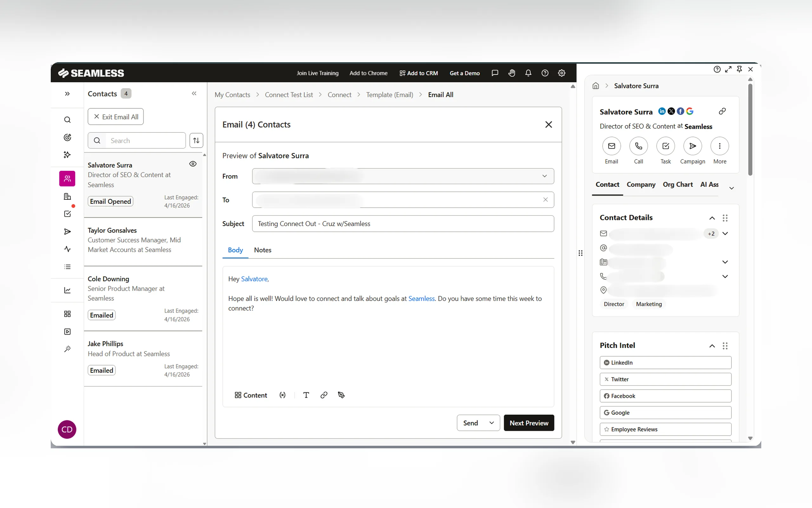This screenshot has height=508, width=812.
Task: Click the Next Preview button
Action: point(529,423)
